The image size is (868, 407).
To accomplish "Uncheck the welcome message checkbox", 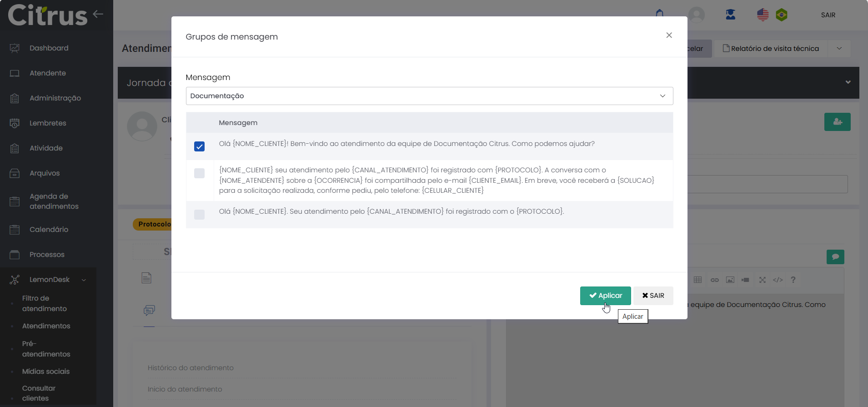I will point(199,146).
